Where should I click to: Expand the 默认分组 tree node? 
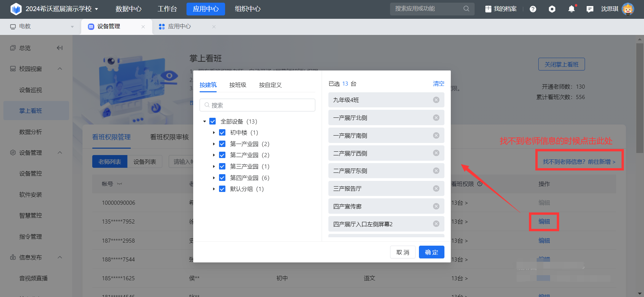pyautogui.click(x=214, y=189)
